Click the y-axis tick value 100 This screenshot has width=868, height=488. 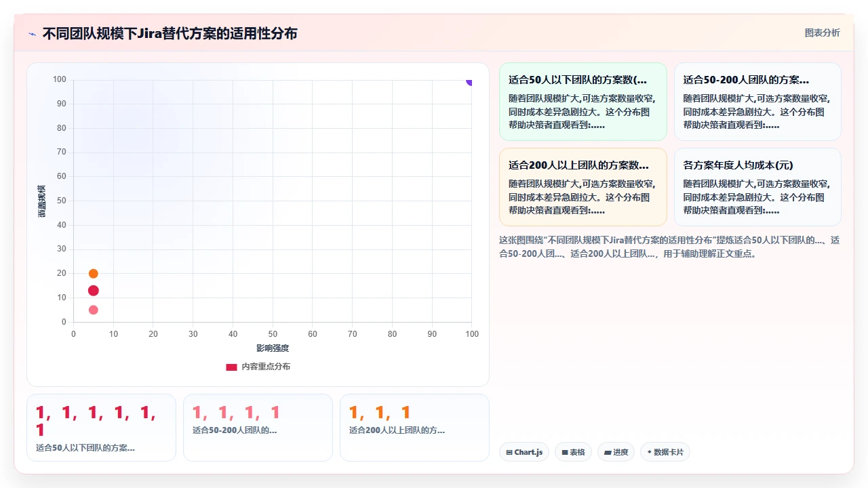60,79
